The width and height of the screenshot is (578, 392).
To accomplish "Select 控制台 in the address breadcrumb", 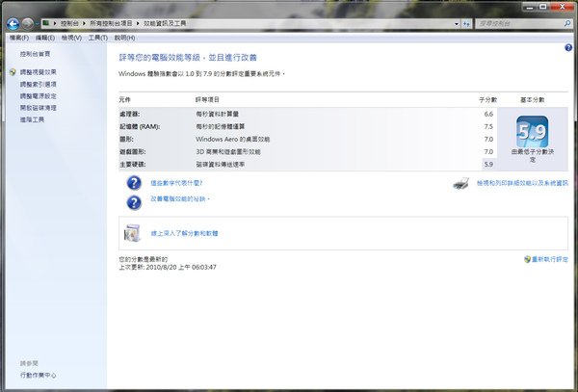I will pyautogui.click(x=69, y=23).
